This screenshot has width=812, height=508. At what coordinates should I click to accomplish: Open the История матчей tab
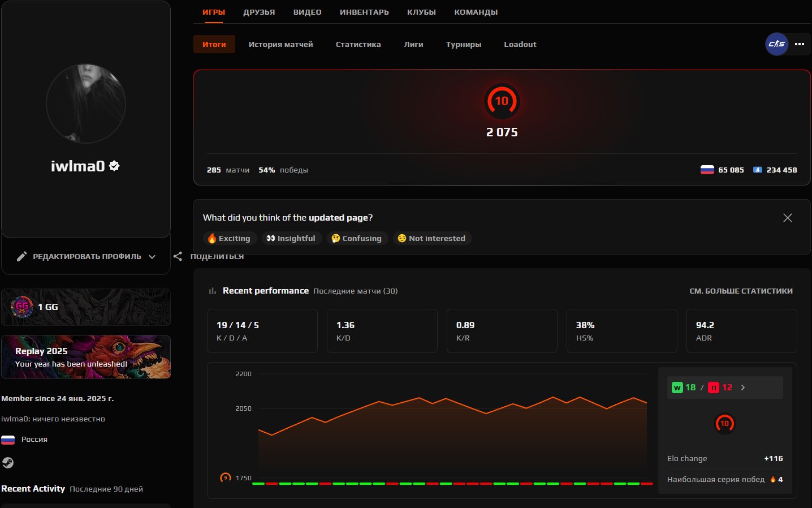click(x=280, y=44)
